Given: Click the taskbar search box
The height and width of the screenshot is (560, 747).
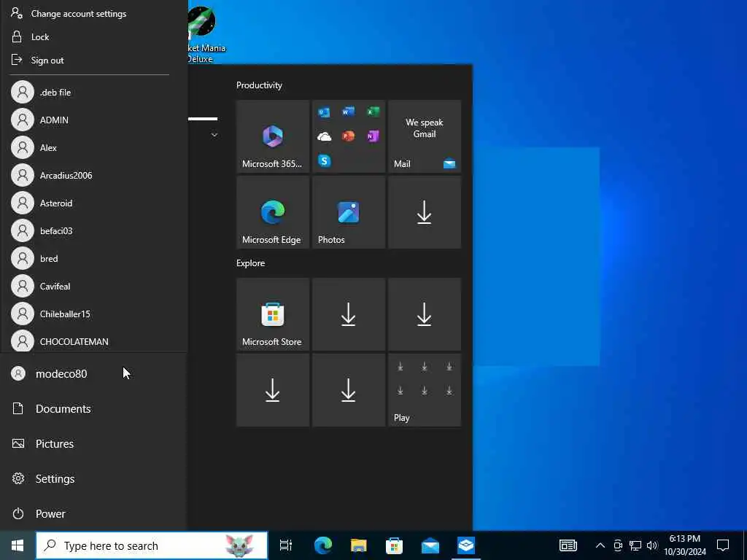Looking at the screenshot, I should 152,545.
